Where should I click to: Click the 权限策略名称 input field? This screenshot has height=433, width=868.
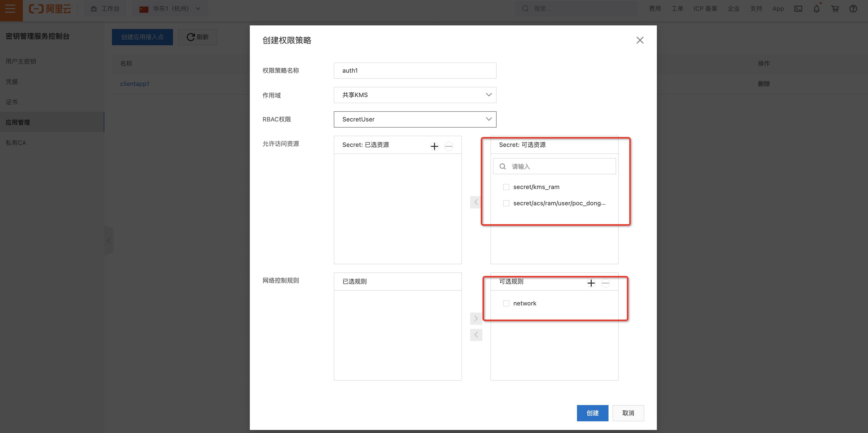[415, 71]
